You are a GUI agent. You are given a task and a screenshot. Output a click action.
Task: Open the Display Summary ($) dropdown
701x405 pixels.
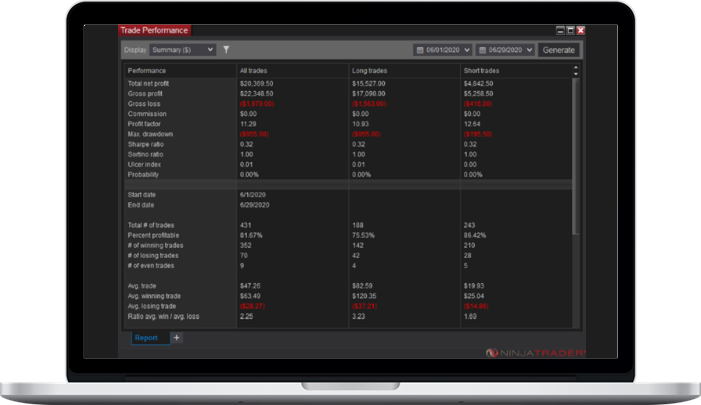(x=182, y=49)
